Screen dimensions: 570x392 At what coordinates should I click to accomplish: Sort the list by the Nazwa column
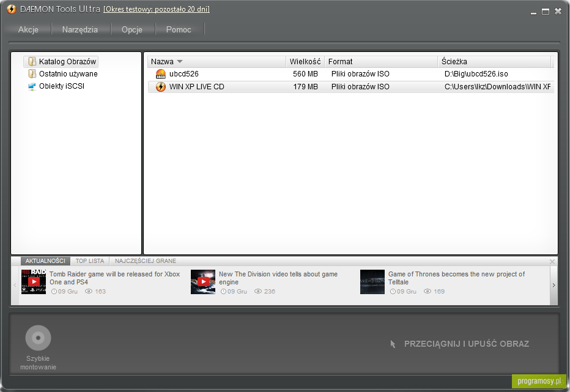click(217, 61)
